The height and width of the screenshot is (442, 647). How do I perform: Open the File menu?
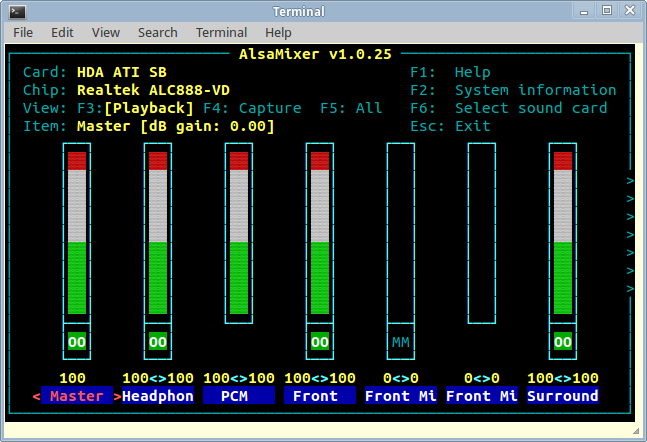point(23,32)
